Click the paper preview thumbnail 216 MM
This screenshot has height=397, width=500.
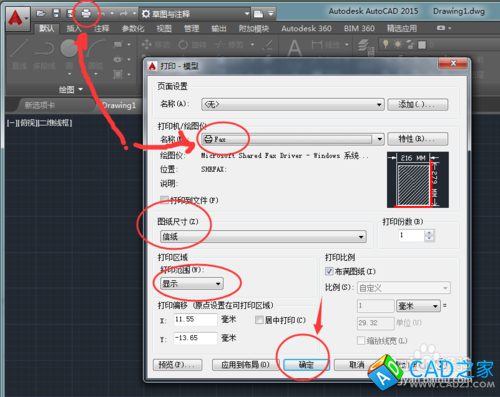click(x=418, y=180)
